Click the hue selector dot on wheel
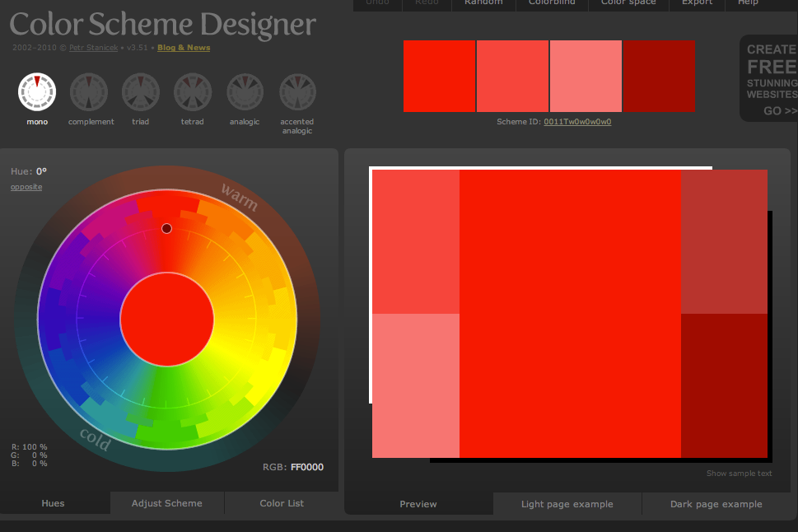 166,229
